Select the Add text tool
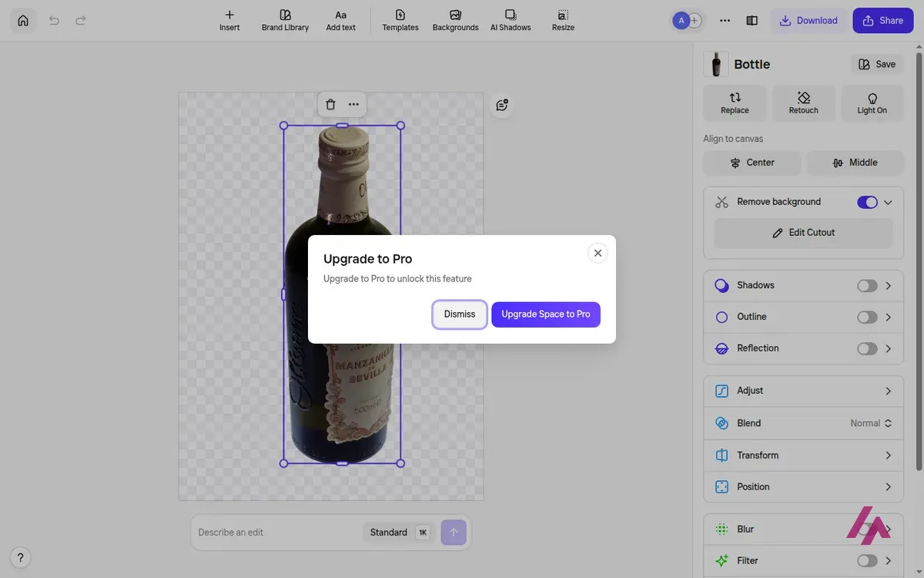This screenshot has height=578, width=924. 340,21
